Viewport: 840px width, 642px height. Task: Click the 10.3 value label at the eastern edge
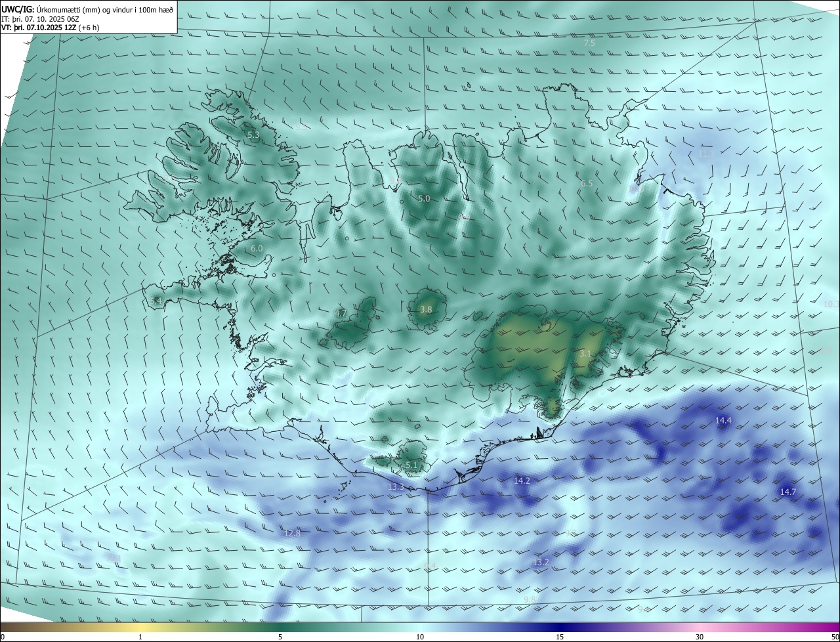(831, 304)
